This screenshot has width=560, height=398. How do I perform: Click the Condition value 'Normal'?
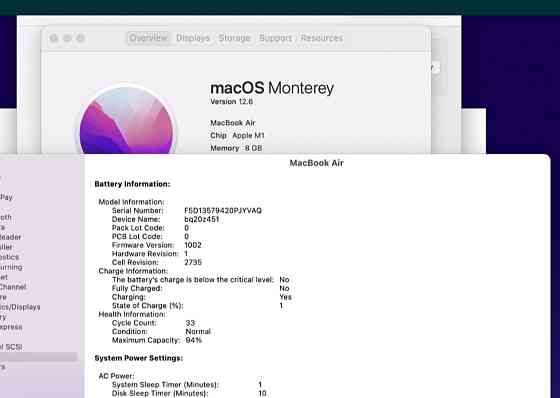tap(198, 332)
